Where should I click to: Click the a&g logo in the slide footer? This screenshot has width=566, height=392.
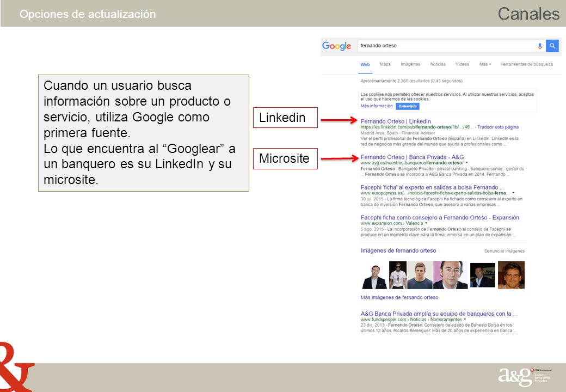pos(525,377)
